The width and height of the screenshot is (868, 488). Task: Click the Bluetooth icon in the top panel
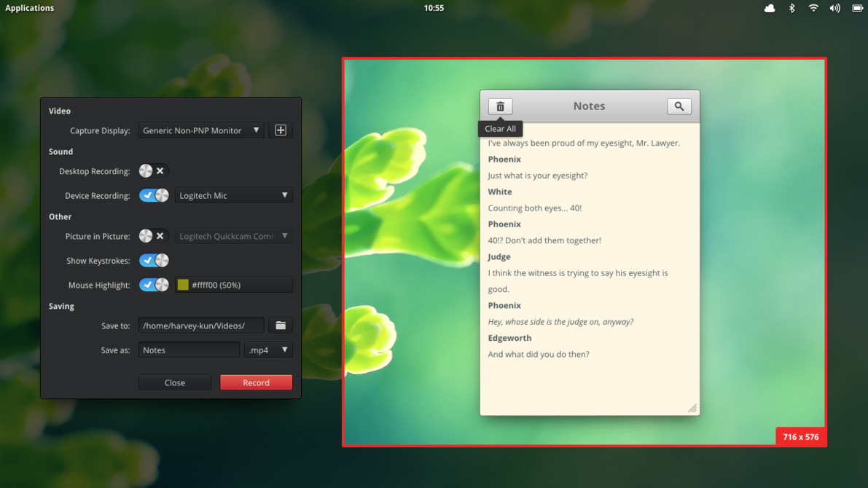click(x=791, y=8)
